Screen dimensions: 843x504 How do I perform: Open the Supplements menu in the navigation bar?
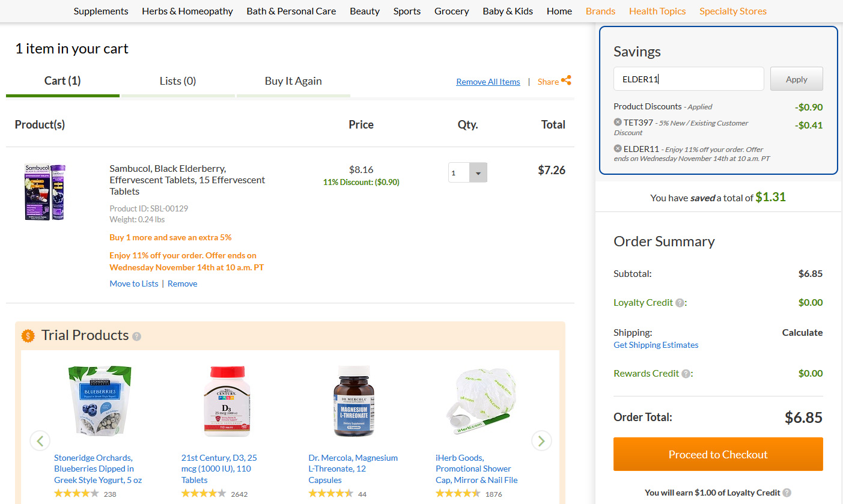101,11
